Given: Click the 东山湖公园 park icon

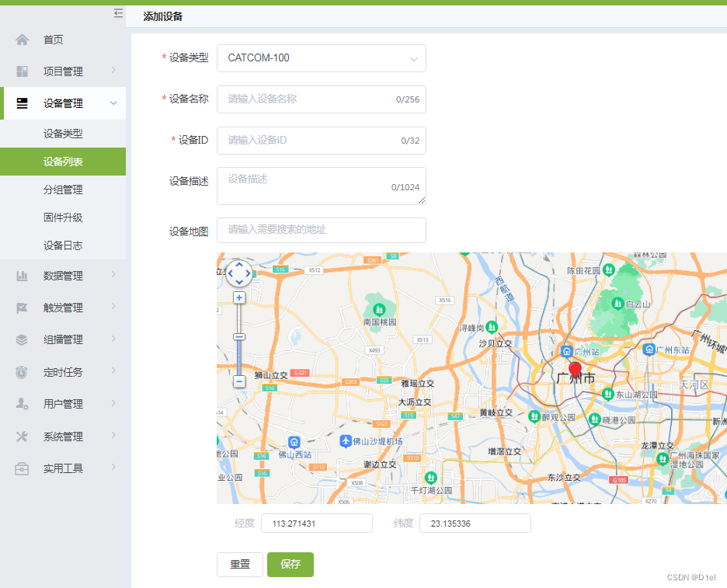Looking at the screenshot, I should 608,394.
